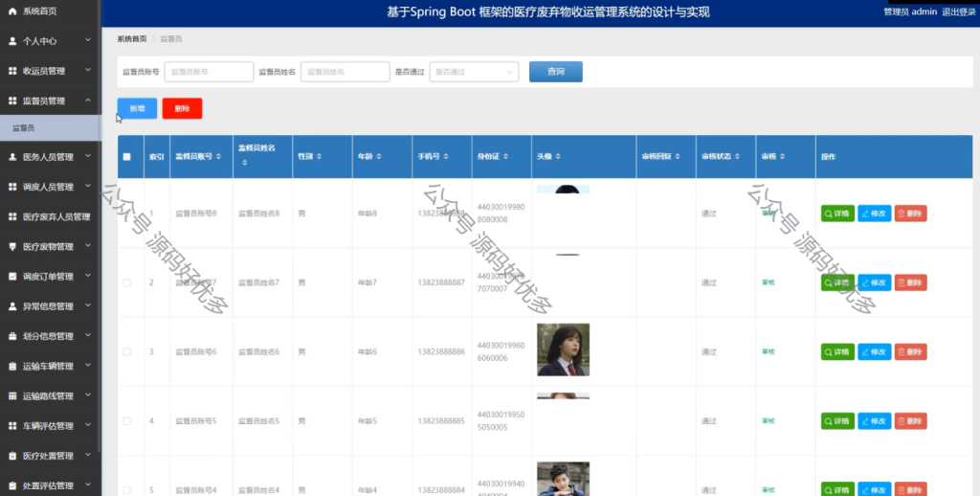The height and width of the screenshot is (496, 980).
Task: Click the person icon beside 异常信息管理
Action: coord(12,306)
